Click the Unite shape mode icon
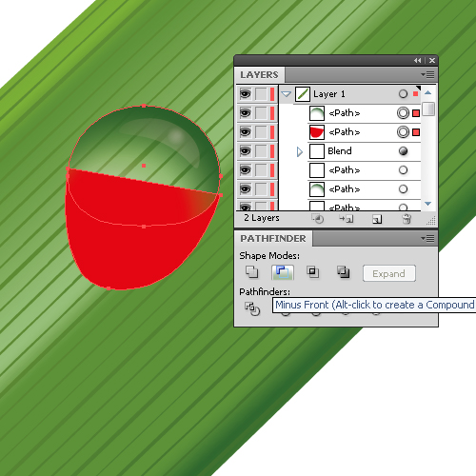 click(252, 272)
